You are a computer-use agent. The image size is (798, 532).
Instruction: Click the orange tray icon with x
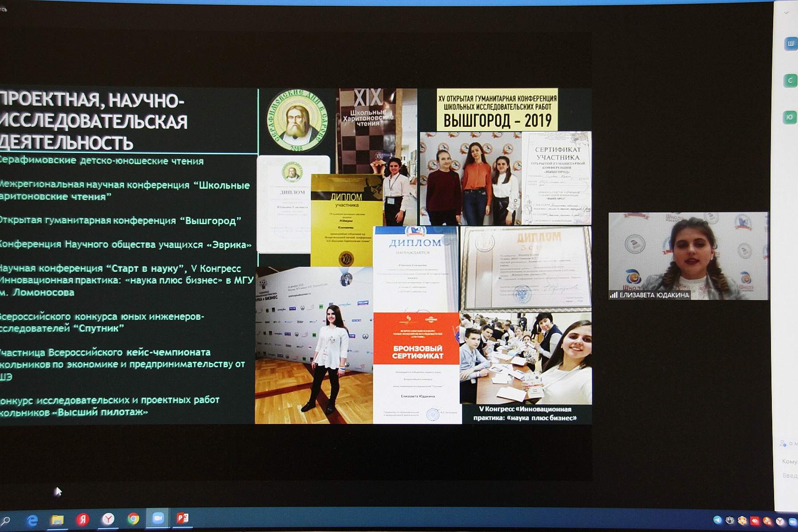point(767,521)
